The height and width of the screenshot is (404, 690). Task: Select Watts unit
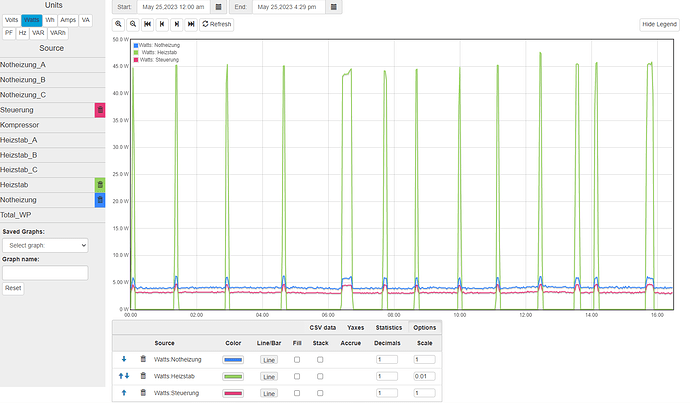pyautogui.click(x=32, y=20)
